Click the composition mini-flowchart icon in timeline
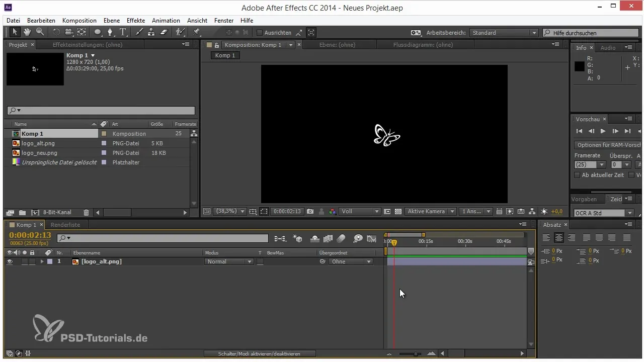The image size is (644, 362). [x=280, y=238]
